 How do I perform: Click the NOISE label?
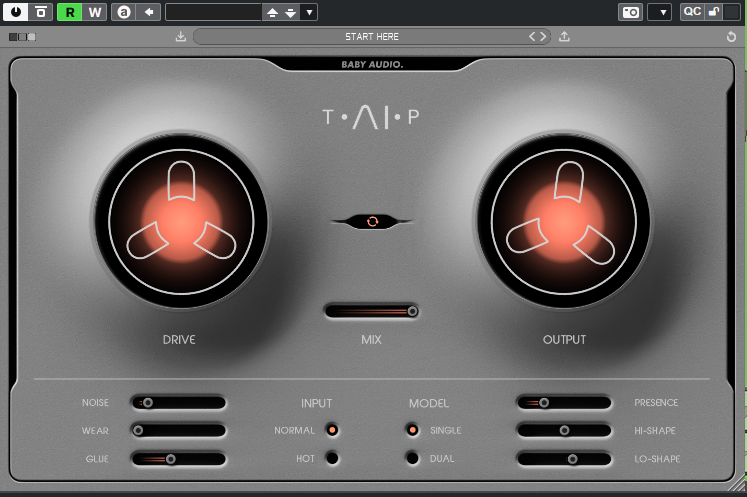click(x=95, y=403)
